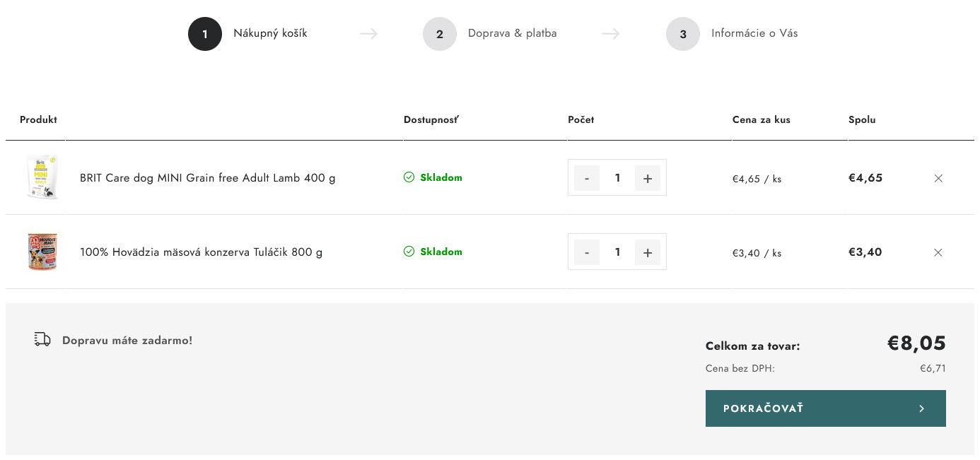Click the arrow chevron on POKRAČOVAŤ button
The image size is (980, 460).
tap(921, 408)
